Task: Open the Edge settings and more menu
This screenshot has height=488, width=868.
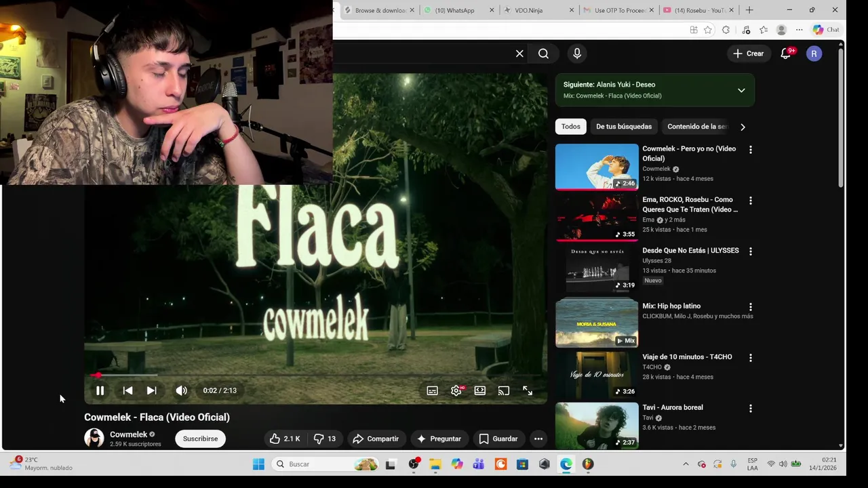Action: (800, 30)
